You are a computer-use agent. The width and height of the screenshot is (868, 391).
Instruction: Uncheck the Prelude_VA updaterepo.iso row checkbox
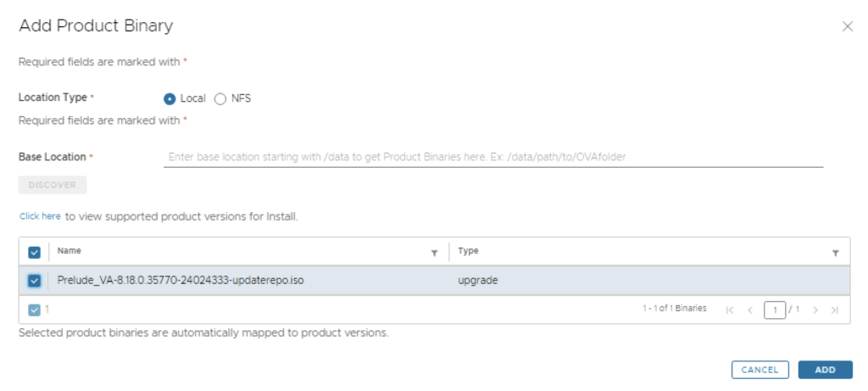[34, 281]
